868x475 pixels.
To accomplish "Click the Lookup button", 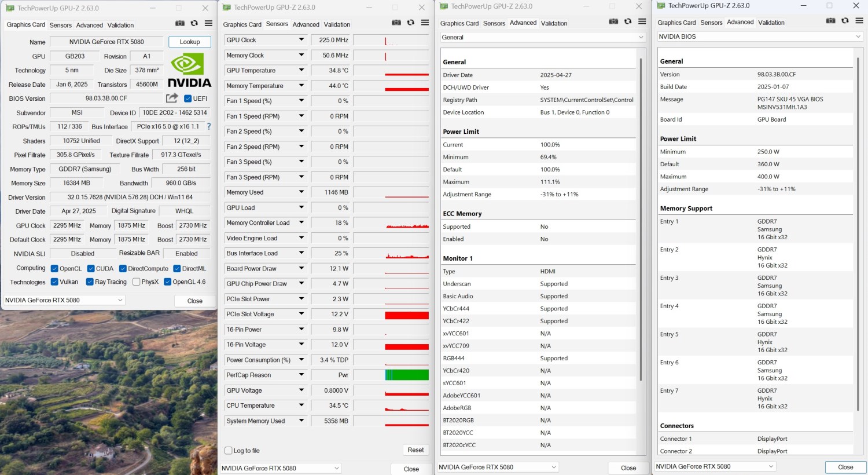I will 190,42.
